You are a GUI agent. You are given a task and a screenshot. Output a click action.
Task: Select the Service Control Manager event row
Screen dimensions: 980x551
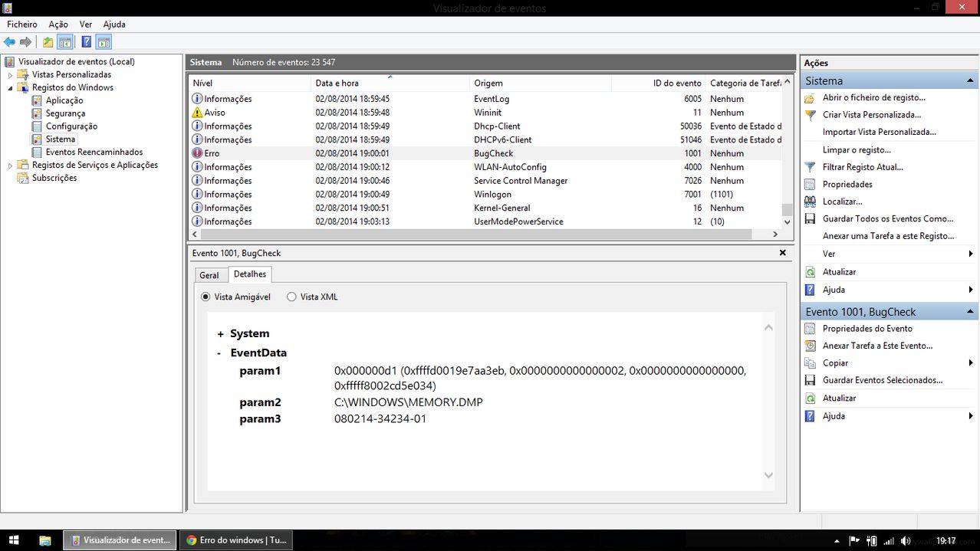pyautogui.click(x=485, y=181)
